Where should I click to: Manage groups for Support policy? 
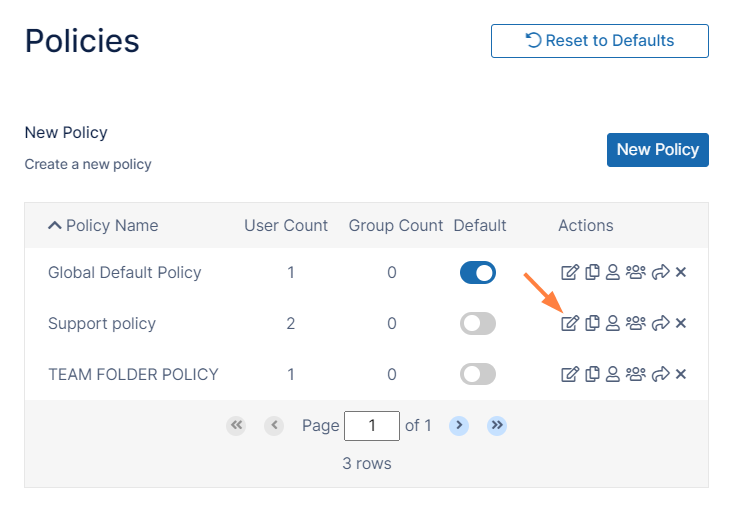click(635, 323)
